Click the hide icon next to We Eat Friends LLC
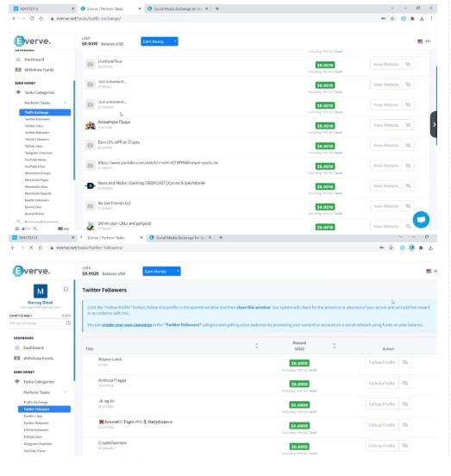Image resolution: width=451 pixels, height=476 pixels. (408, 206)
